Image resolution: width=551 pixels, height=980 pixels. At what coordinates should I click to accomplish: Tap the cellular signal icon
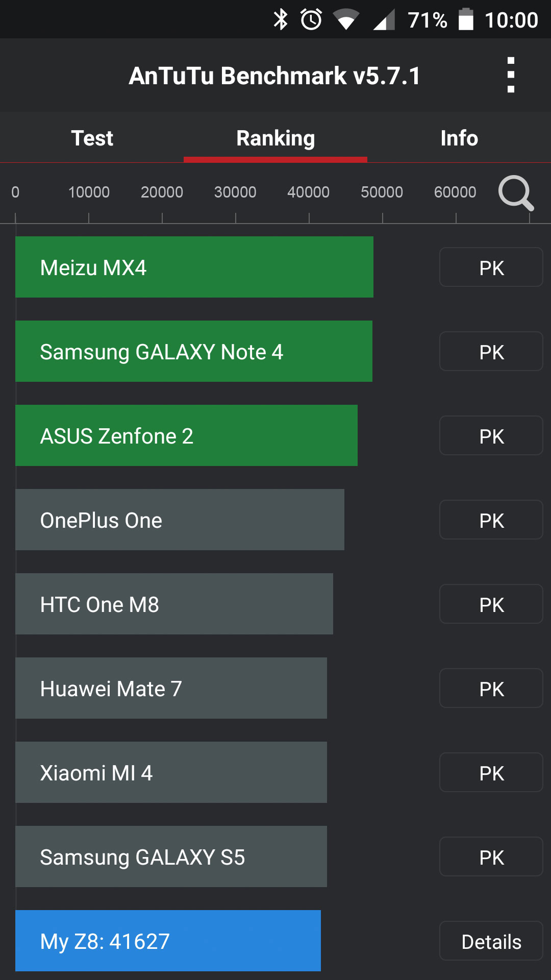point(384,20)
